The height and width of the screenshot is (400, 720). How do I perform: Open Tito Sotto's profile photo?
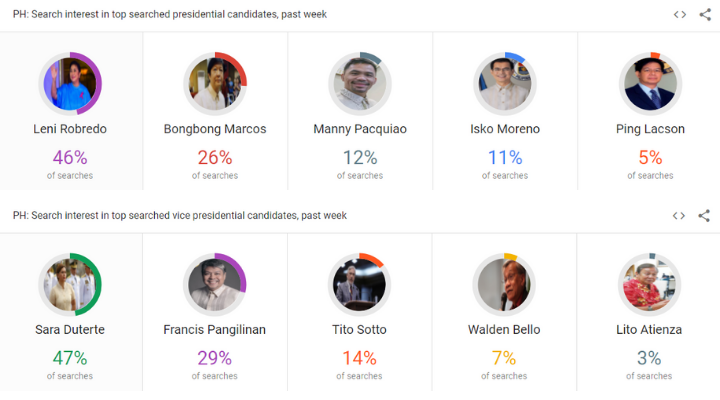tap(360, 284)
